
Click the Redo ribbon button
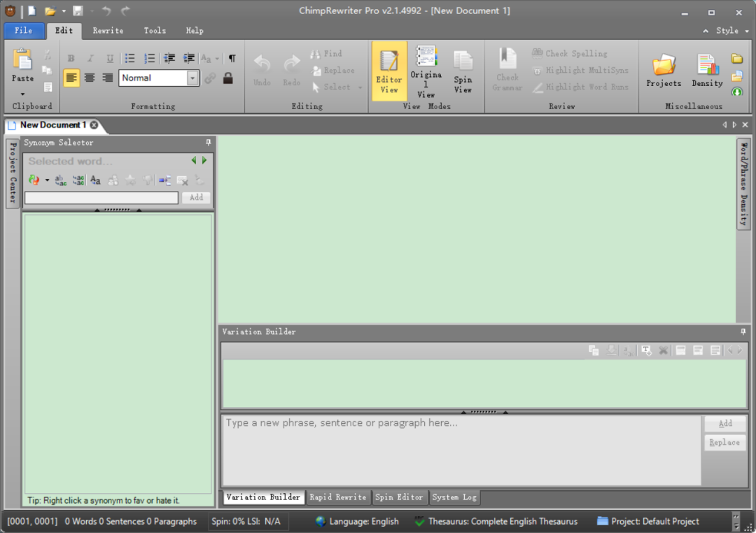(291, 71)
